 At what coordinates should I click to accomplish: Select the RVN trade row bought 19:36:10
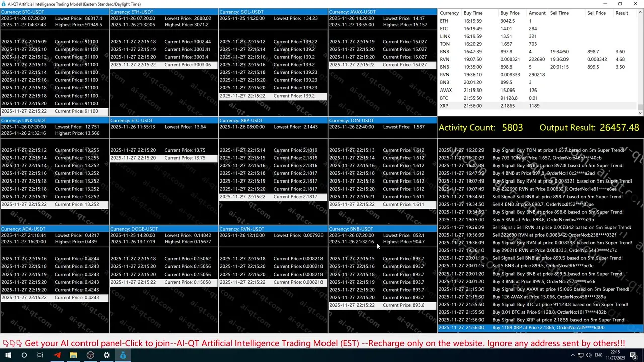538,75
